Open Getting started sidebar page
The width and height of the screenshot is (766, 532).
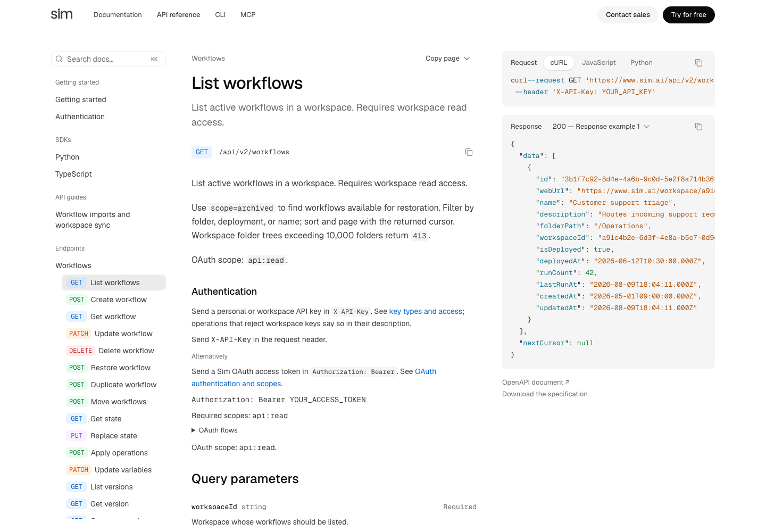(81, 99)
